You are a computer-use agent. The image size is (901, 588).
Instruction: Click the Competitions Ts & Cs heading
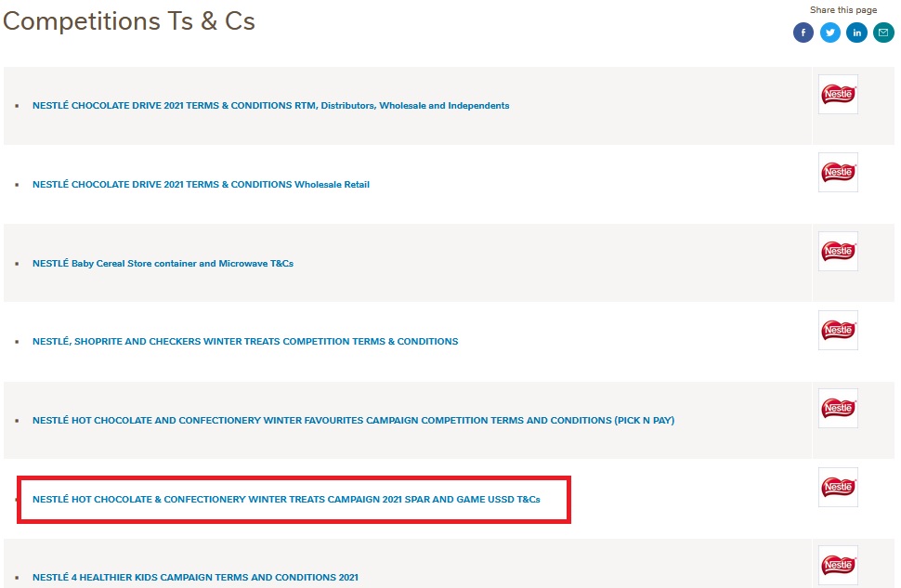pyautogui.click(x=129, y=21)
